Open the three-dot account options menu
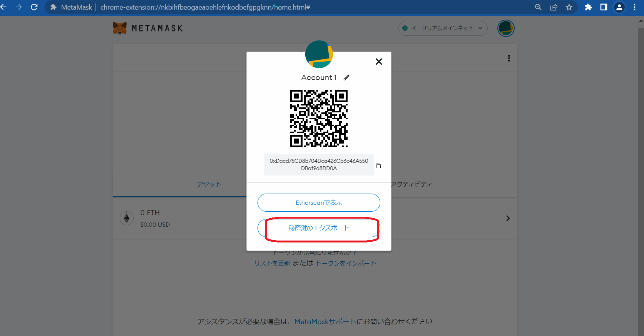Screen dimensions: 644x336 pyautogui.click(x=509, y=58)
